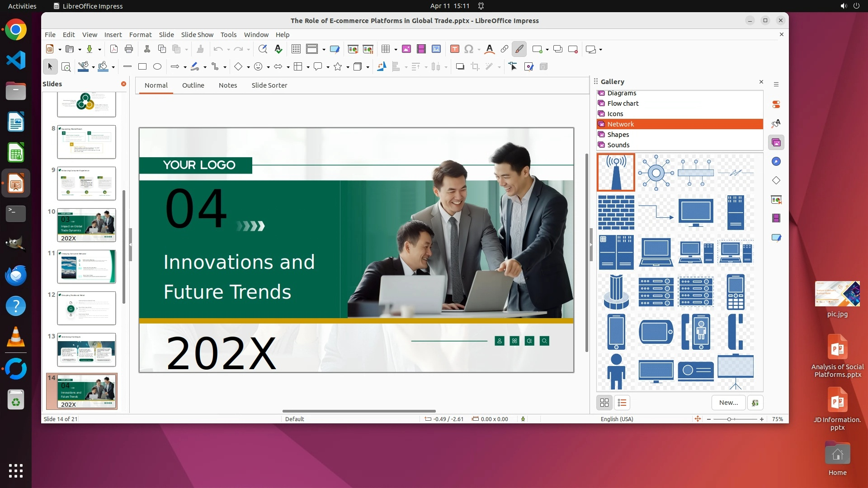Expand the Stars and Banners shape dropdown
The image size is (868, 488).
pos(348,67)
